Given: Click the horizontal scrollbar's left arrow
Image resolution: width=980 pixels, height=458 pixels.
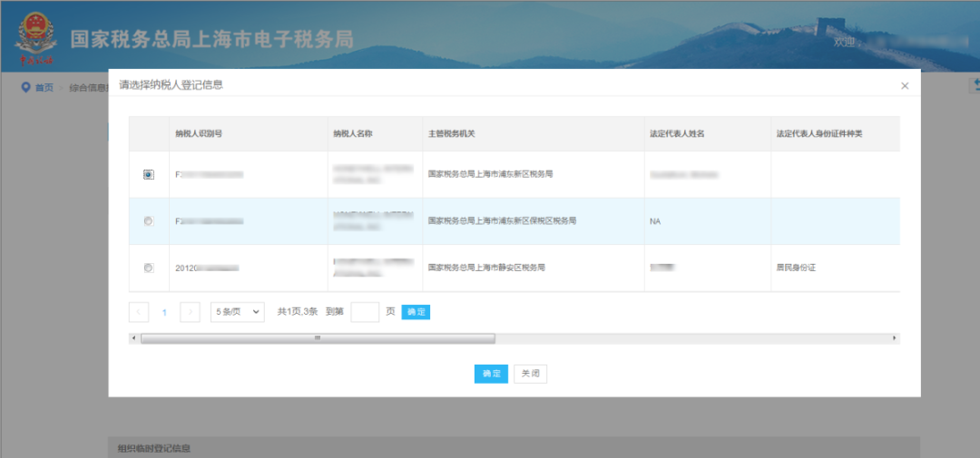Looking at the screenshot, I should [134, 338].
